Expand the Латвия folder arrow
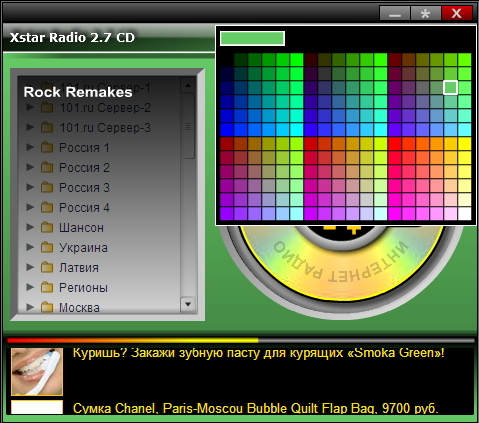 click(x=30, y=267)
